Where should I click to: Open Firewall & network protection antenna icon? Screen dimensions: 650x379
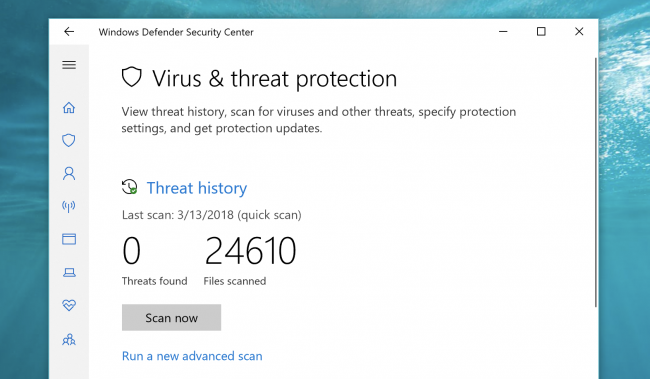point(69,206)
